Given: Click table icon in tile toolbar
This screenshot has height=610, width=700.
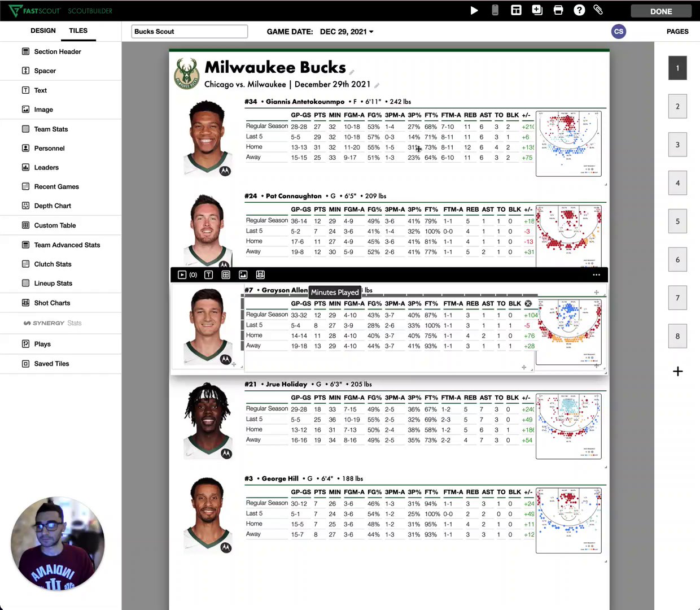Looking at the screenshot, I should point(226,274).
